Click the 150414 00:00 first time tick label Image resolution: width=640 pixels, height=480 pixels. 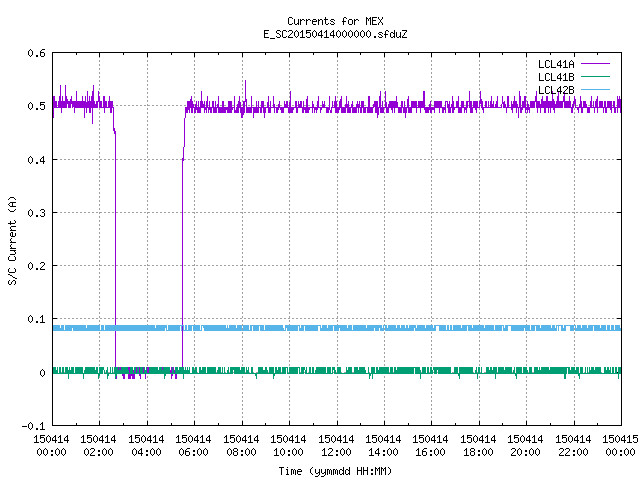tap(51, 446)
